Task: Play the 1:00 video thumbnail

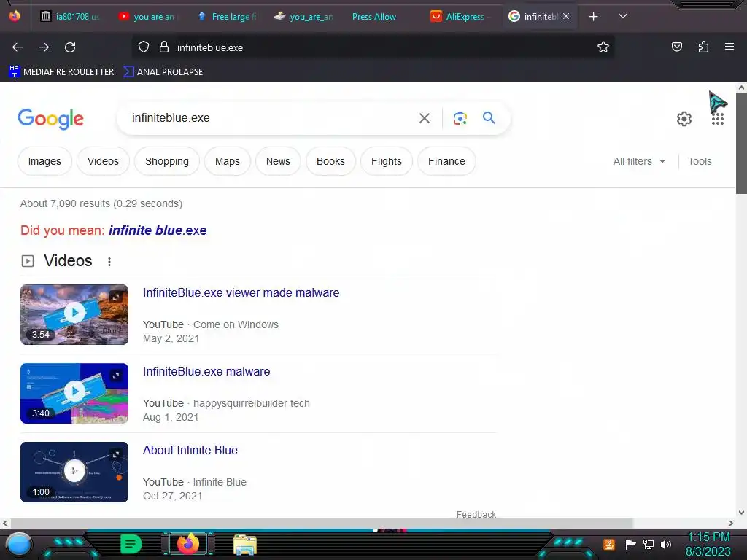Action: pyautogui.click(x=74, y=472)
